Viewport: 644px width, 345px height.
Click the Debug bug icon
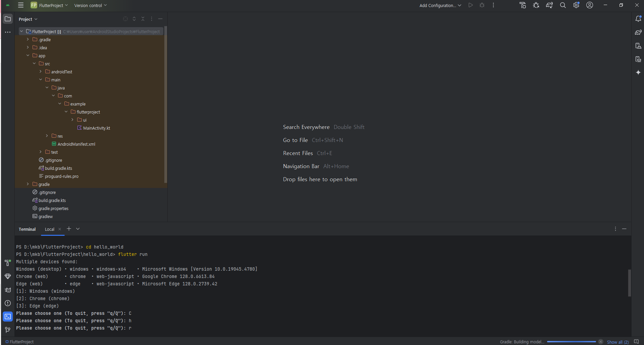click(482, 5)
